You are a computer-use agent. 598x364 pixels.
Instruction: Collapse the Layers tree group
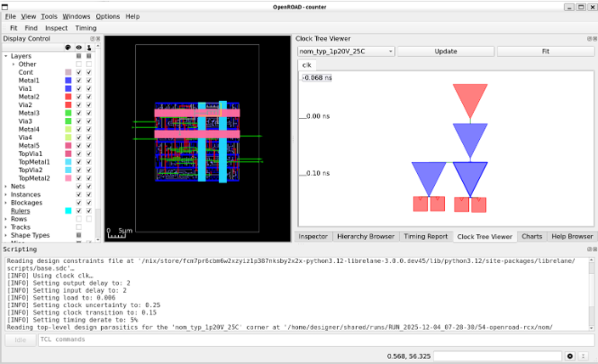(6, 56)
